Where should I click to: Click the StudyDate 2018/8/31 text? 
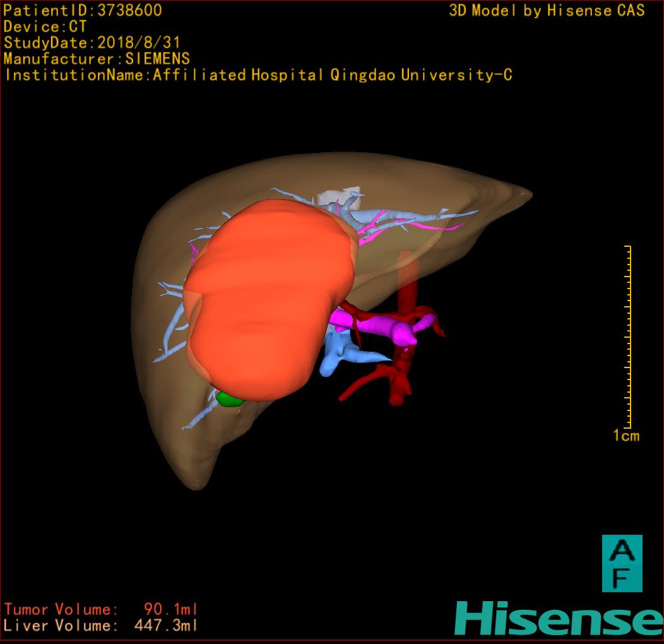pos(92,43)
